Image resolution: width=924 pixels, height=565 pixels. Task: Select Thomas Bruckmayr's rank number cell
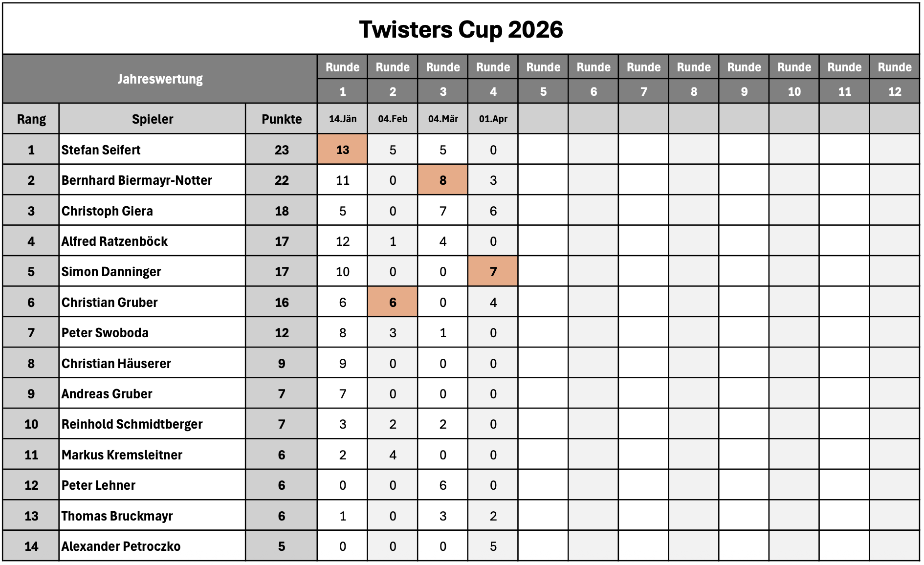pyautogui.click(x=31, y=516)
